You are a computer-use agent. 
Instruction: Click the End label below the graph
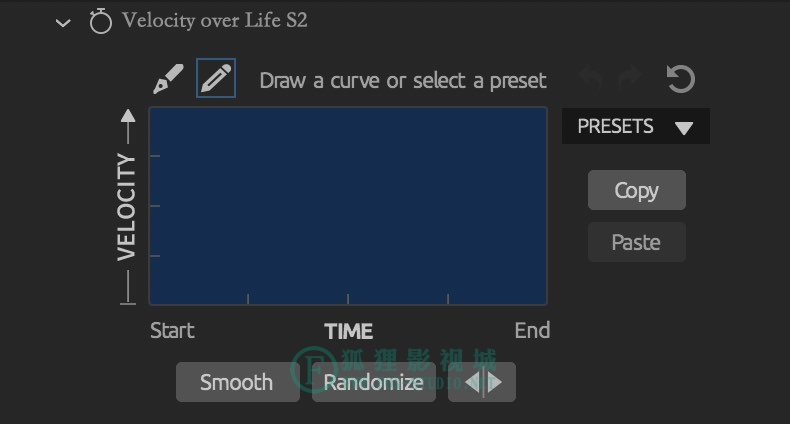pos(532,331)
